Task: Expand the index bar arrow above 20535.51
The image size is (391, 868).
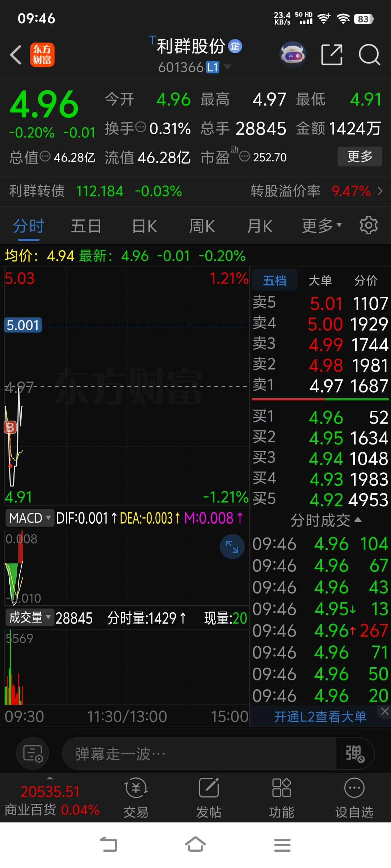Action: click(50, 778)
